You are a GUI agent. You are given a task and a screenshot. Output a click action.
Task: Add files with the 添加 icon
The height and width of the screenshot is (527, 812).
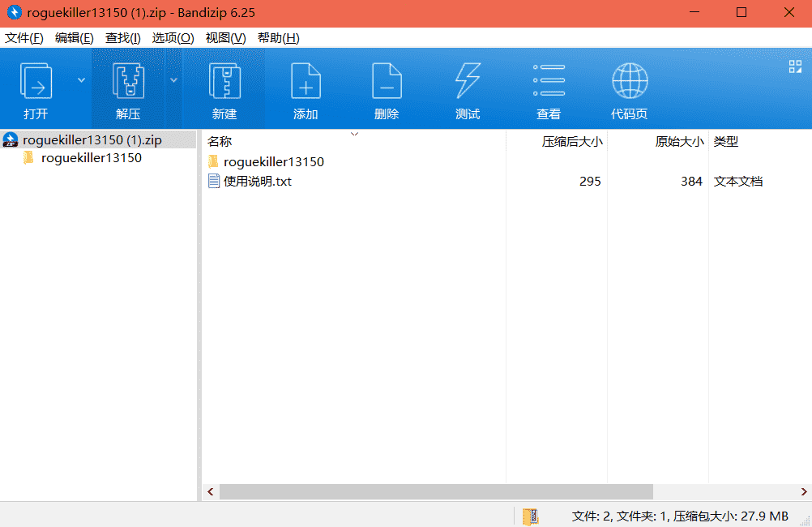[306, 90]
